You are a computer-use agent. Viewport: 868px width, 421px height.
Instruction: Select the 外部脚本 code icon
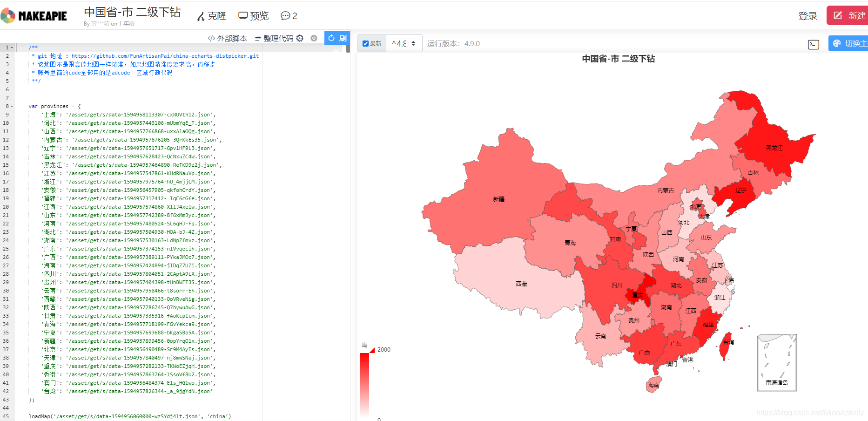point(212,38)
